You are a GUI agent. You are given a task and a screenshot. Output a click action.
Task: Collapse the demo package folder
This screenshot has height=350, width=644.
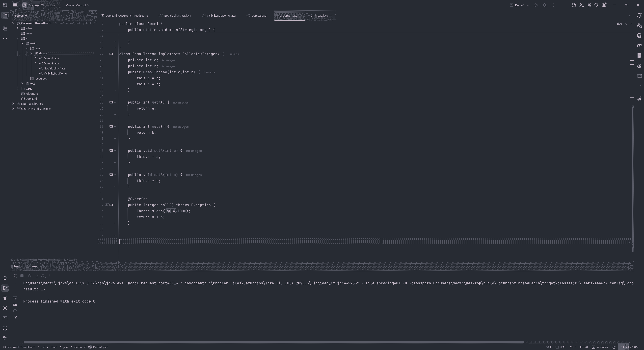click(32, 53)
